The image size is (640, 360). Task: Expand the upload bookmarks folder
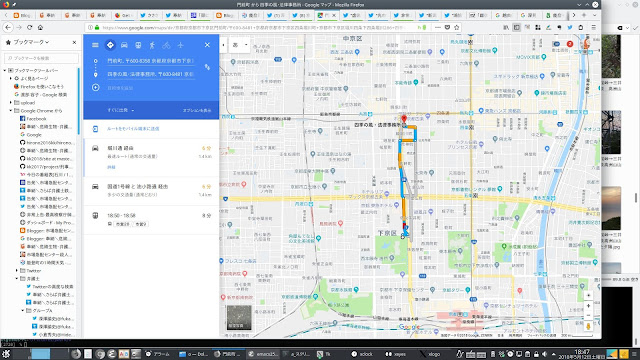[x=11, y=102]
